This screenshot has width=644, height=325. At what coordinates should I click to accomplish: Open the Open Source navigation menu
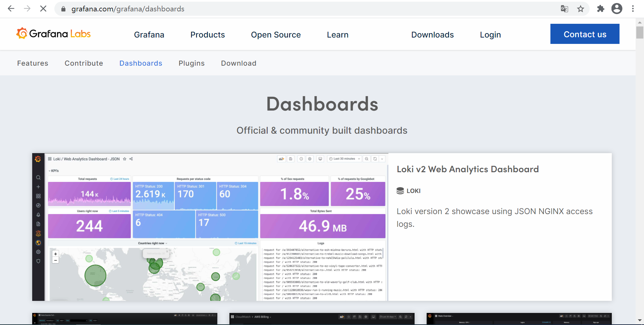276,35
